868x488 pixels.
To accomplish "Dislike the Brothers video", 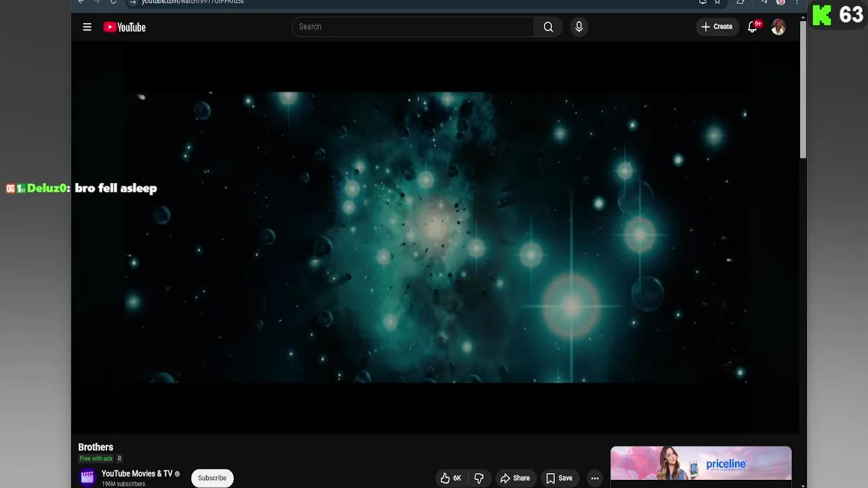I will [479, 479].
